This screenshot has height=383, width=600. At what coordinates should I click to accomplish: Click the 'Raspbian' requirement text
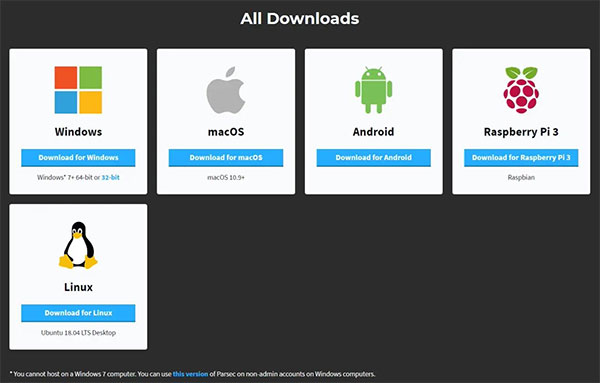(521, 178)
